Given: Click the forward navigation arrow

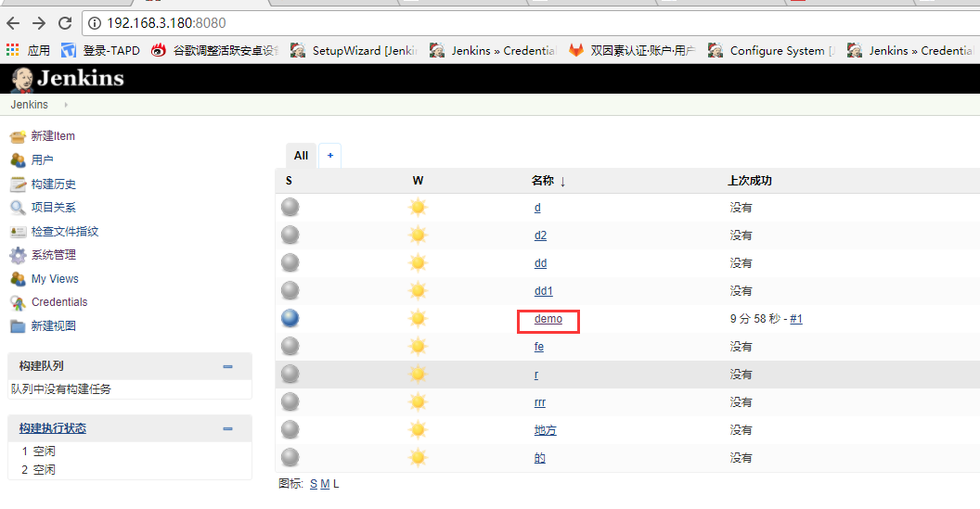Looking at the screenshot, I should pyautogui.click(x=39, y=23).
